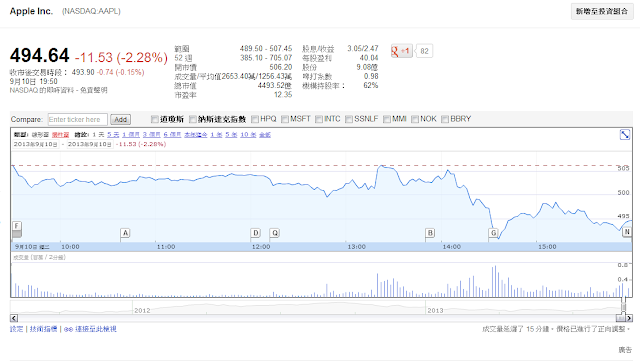Click the 12:00 time label on the chart axis

pyautogui.click(x=261, y=247)
